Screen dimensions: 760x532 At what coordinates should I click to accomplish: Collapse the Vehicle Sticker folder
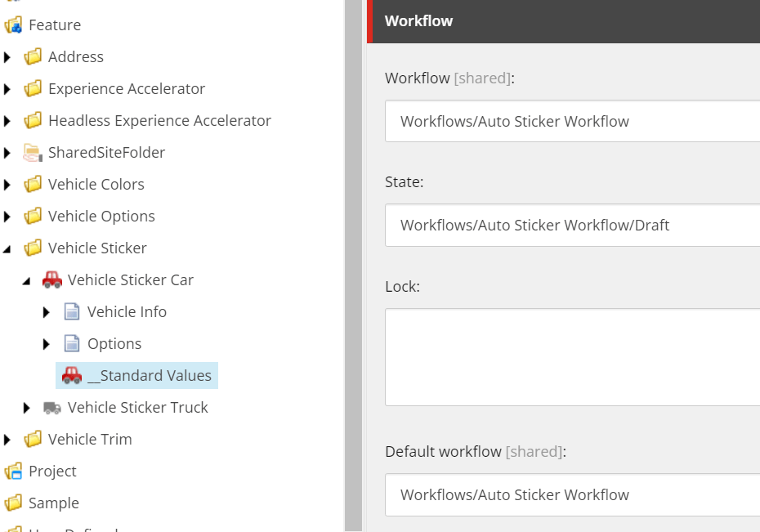click(7, 248)
